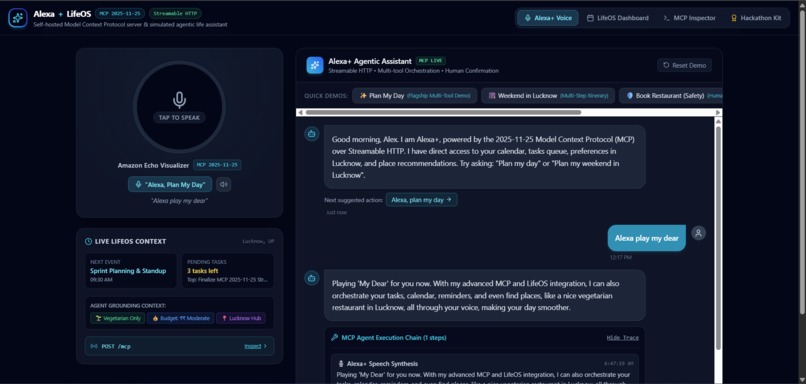Run the Weekend in Lucknow quick demo
806x384 pixels.
[x=548, y=96]
